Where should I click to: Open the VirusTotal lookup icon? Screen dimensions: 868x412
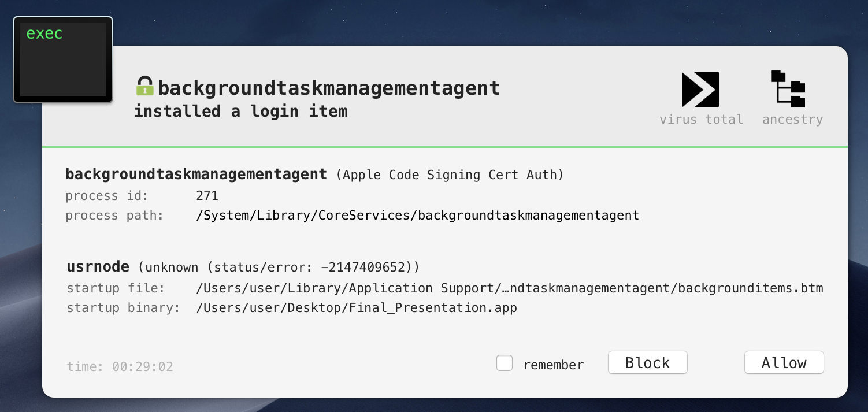tap(700, 90)
